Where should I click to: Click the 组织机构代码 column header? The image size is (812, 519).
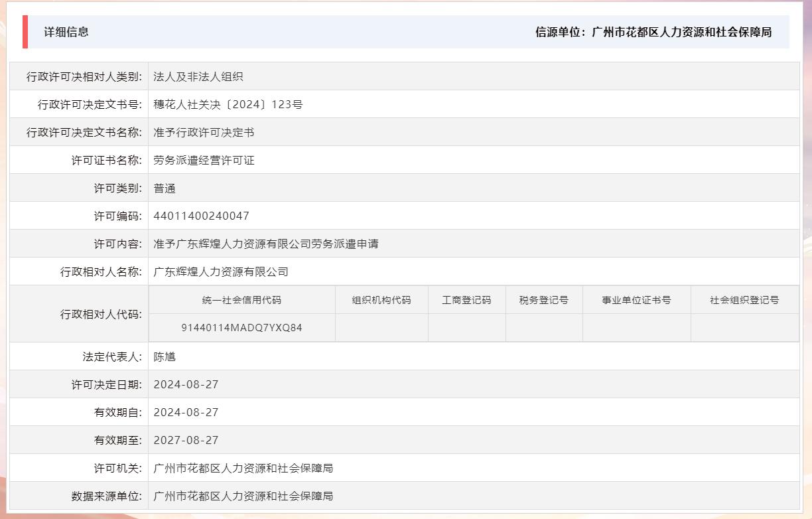[381, 300]
